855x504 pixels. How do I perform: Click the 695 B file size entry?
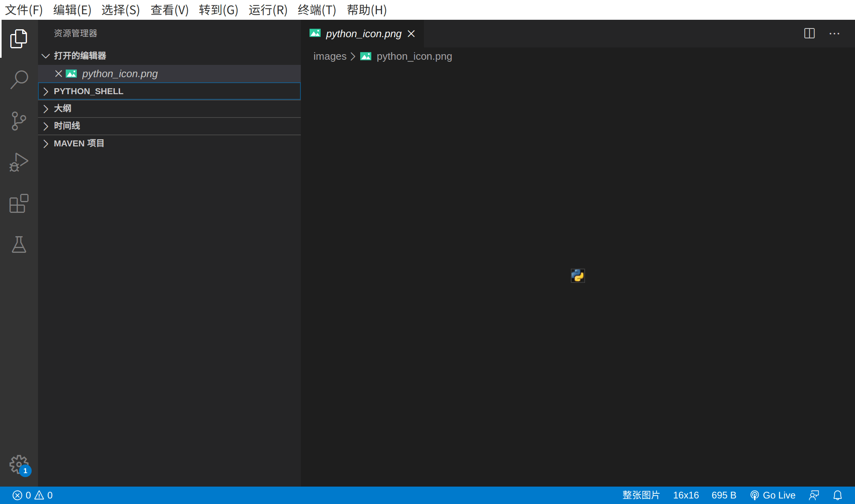(x=724, y=495)
